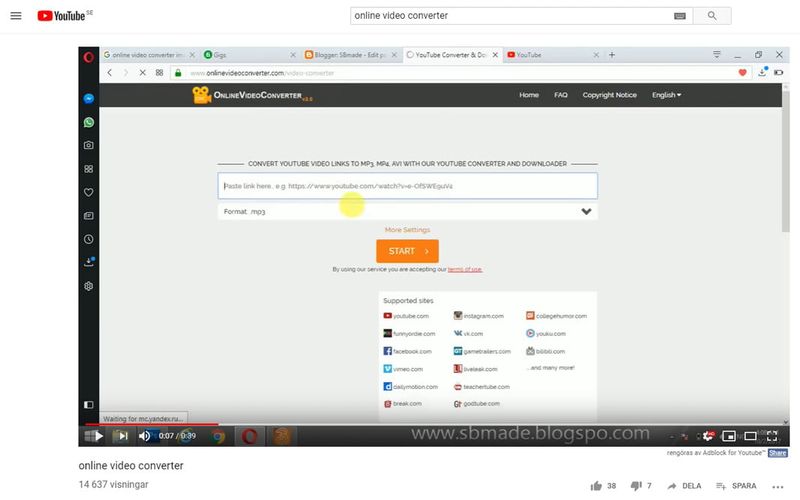Click youtube.com in supported sites
Viewport: 800px width, 500px height.
tap(406, 316)
